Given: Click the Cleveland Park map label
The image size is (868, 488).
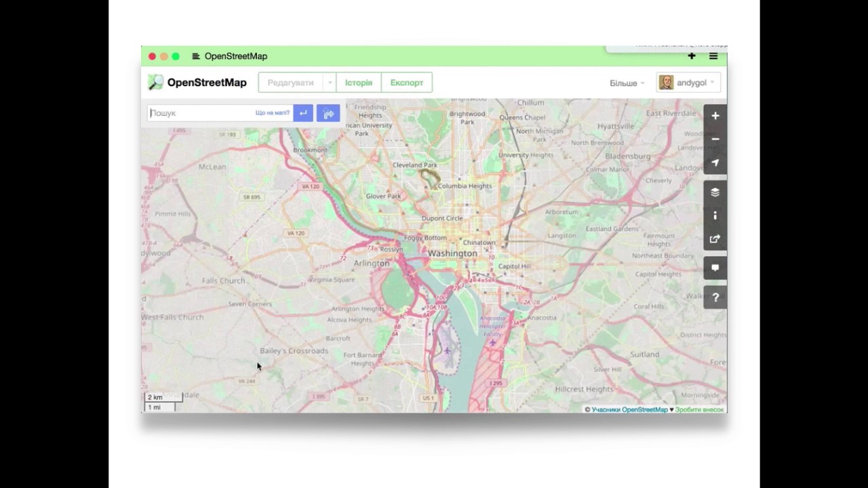Looking at the screenshot, I should (415, 165).
